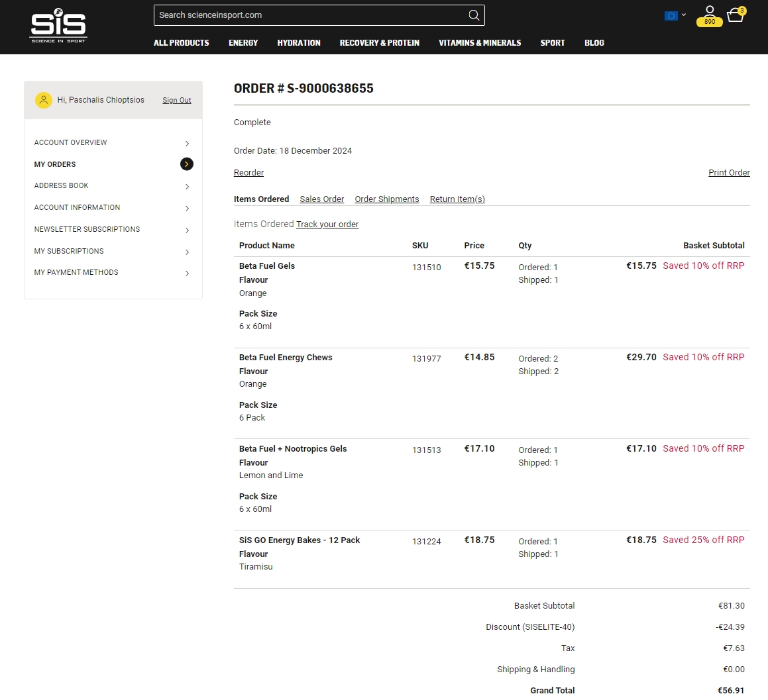
Task: Open the EU region flag selector
Action: tap(675, 15)
